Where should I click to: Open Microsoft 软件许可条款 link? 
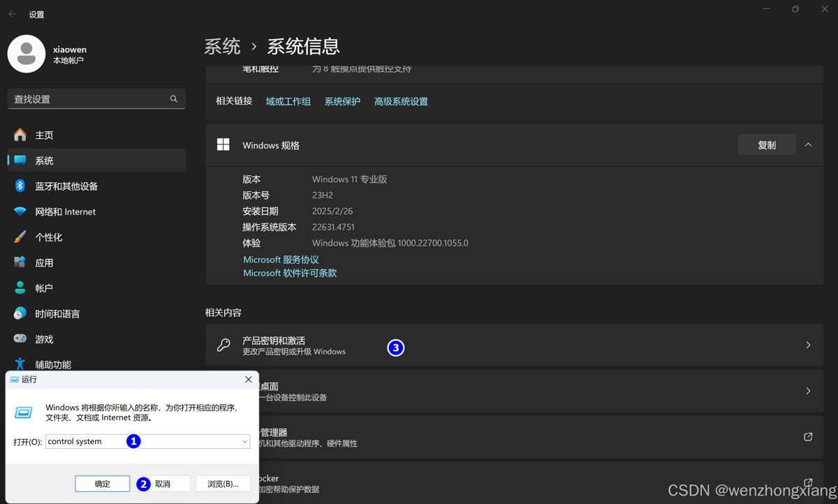[290, 273]
